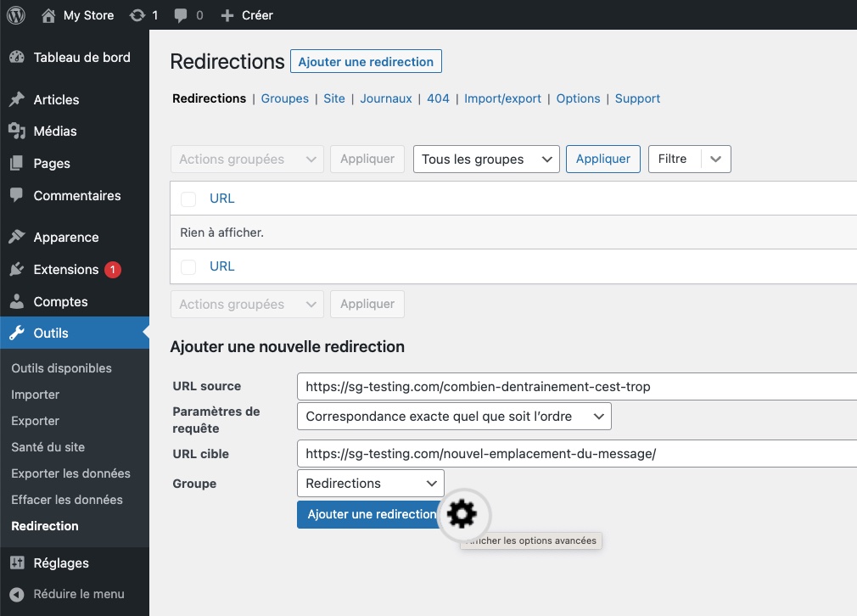Image resolution: width=857 pixels, height=616 pixels.
Task: Show advanced options via the gear icon
Action: point(462,514)
